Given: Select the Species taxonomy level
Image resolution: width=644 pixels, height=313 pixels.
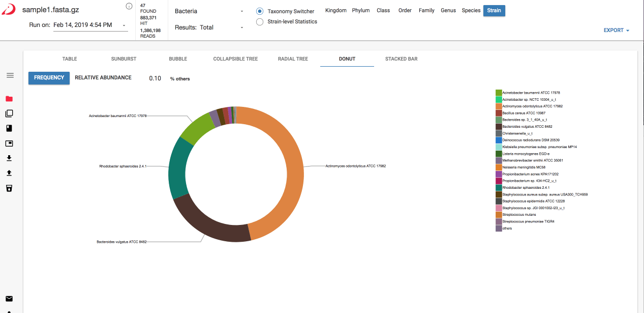Looking at the screenshot, I should click(x=471, y=11).
